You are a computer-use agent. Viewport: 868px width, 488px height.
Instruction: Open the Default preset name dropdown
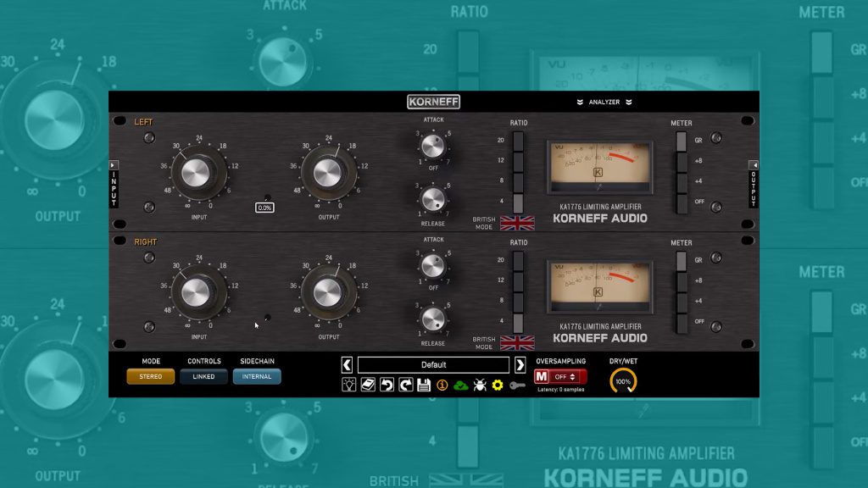pyautogui.click(x=433, y=364)
